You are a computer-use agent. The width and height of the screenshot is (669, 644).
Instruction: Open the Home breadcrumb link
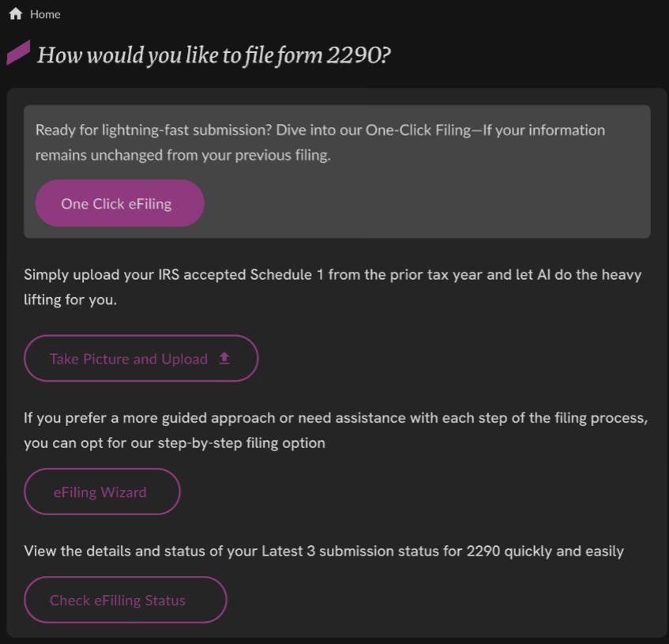coord(45,14)
